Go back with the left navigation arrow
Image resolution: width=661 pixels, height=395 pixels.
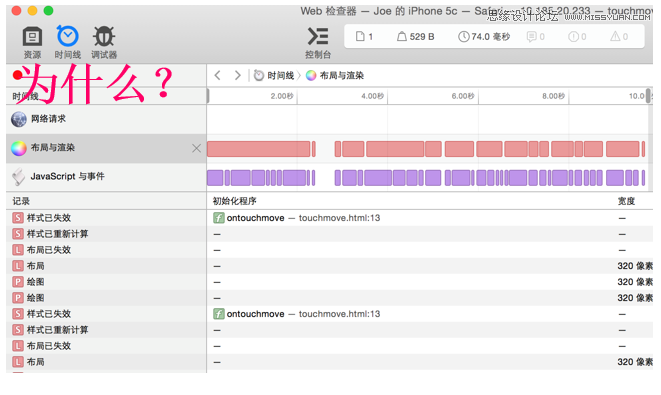point(218,75)
